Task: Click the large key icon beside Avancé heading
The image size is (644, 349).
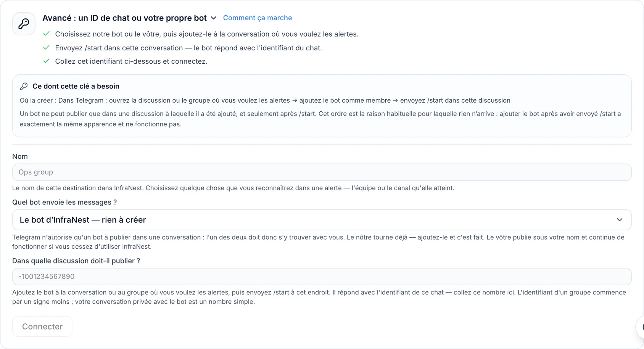Action: 24,24
